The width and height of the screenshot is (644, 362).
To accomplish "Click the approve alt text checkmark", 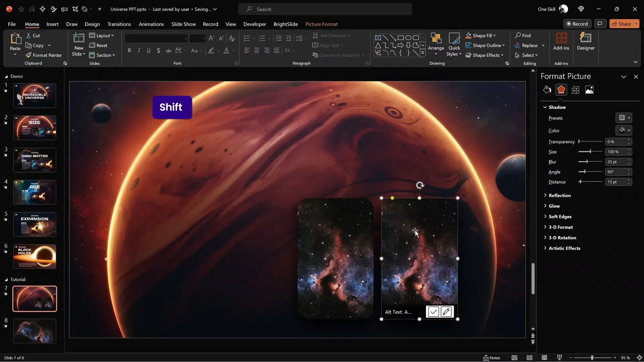I will point(433,312).
